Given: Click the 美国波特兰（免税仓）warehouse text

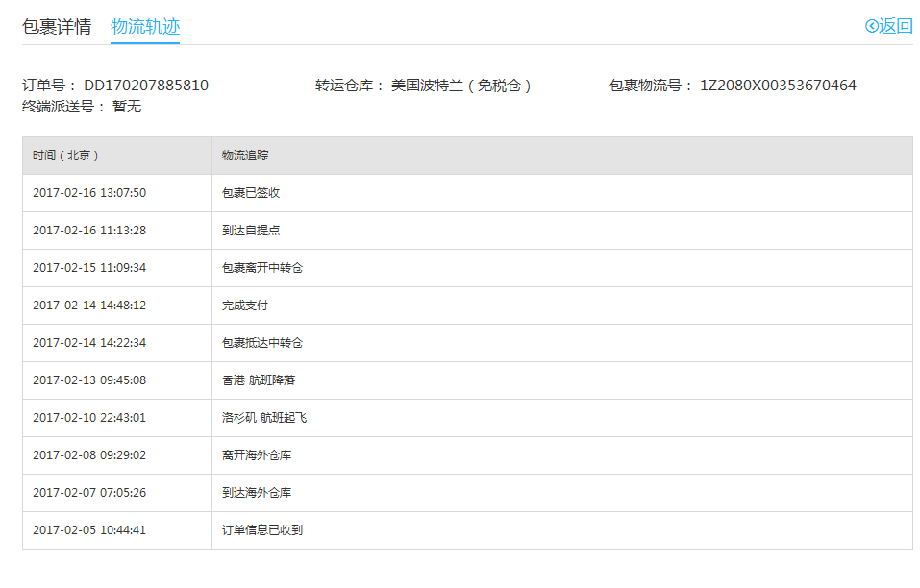Looking at the screenshot, I should pos(461,86).
